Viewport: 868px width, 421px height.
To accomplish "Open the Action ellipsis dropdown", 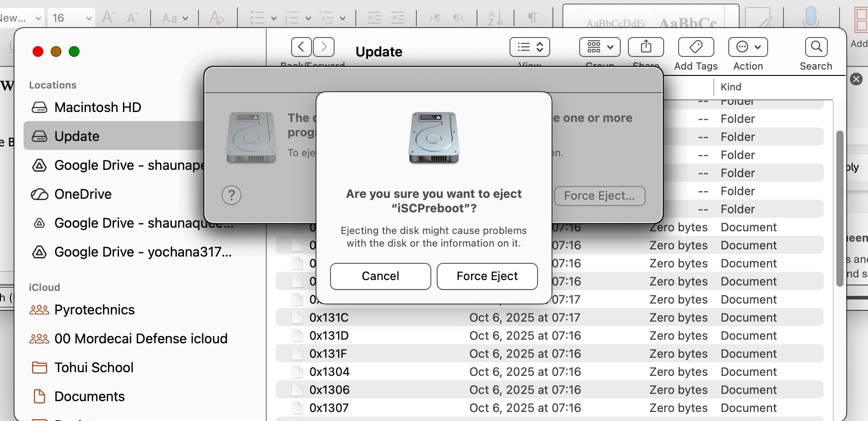I will (748, 47).
